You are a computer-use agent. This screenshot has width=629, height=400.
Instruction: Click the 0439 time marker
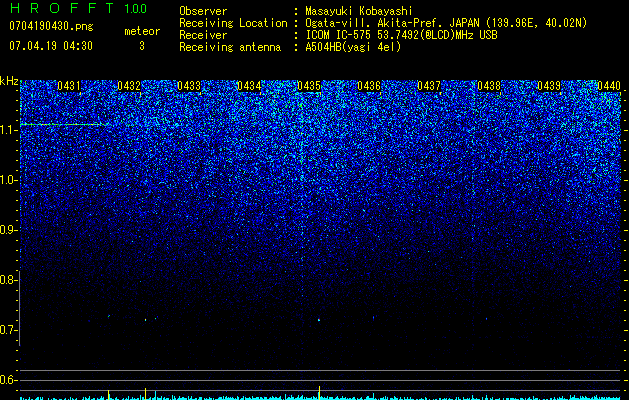(x=549, y=86)
